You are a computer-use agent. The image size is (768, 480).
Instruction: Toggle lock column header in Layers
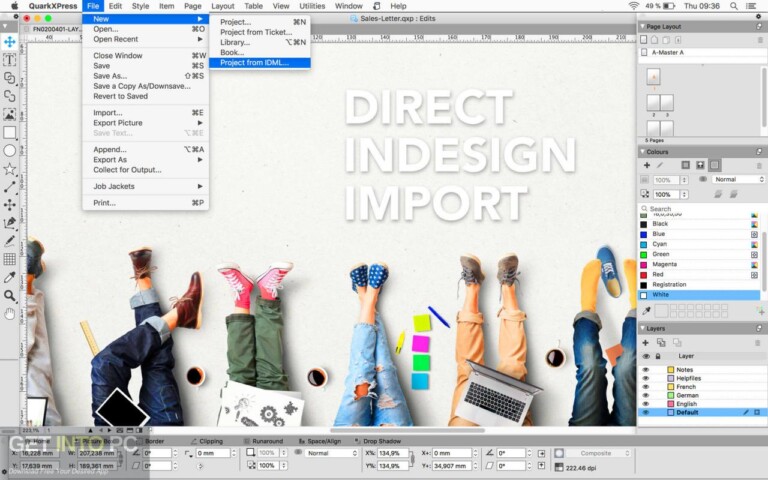pos(658,356)
